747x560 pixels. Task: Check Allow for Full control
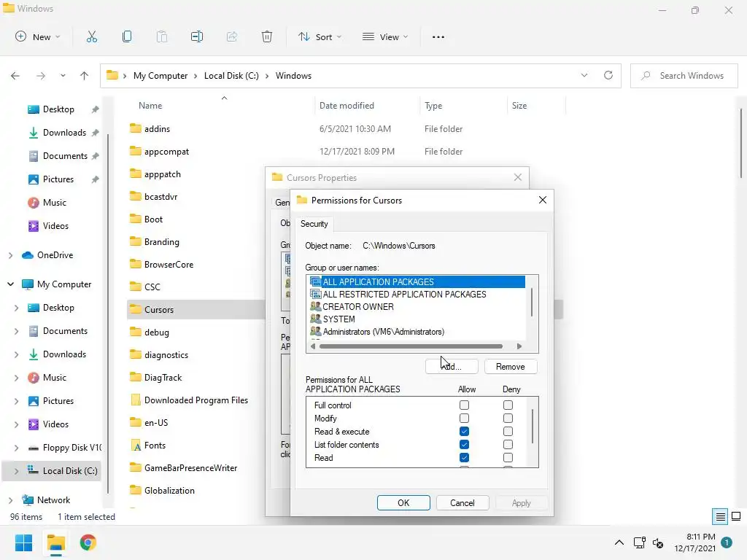click(x=464, y=405)
